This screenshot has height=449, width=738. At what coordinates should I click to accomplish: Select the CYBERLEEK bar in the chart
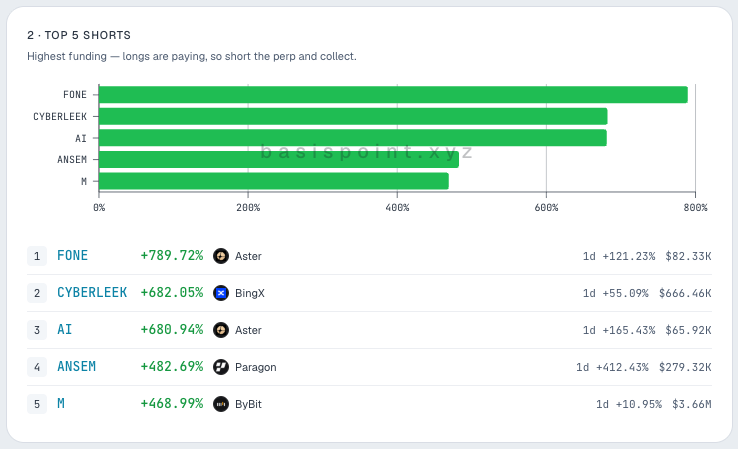pyautogui.click(x=353, y=116)
